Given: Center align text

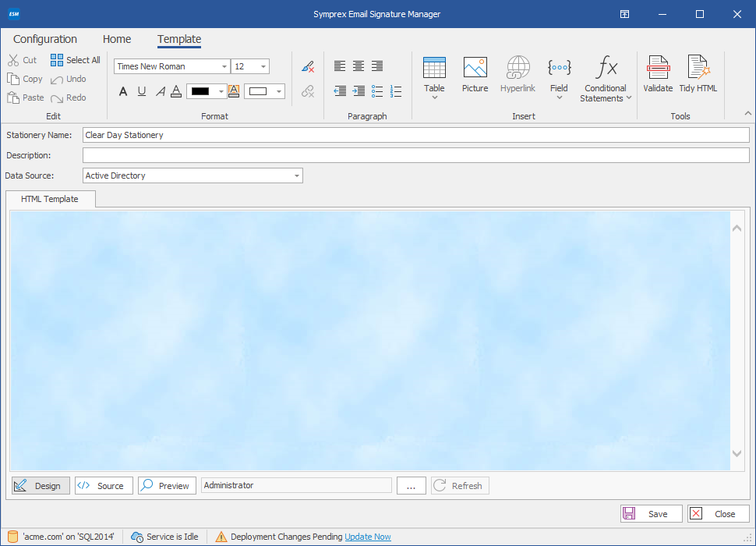Looking at the screenshot, I should [x=359, y=66].
